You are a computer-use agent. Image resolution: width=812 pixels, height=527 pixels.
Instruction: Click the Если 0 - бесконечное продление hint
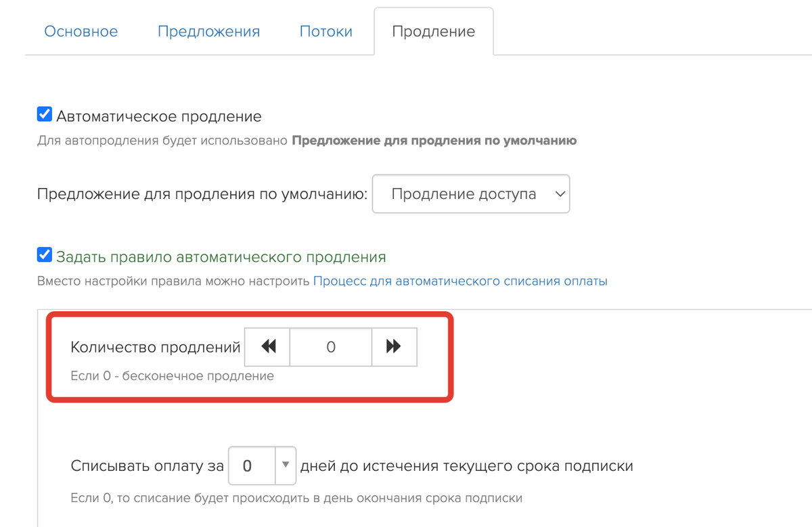click(173, 376)
